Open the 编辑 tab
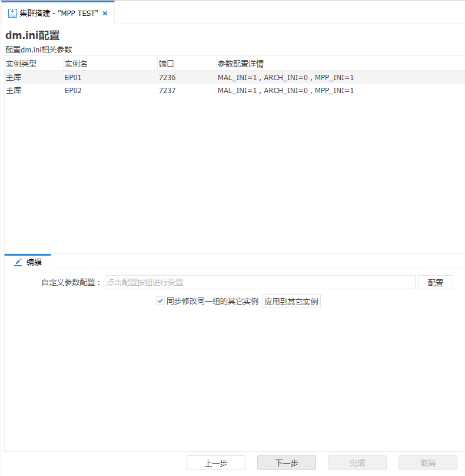The image size is (465, 476). tap(28, 262)
